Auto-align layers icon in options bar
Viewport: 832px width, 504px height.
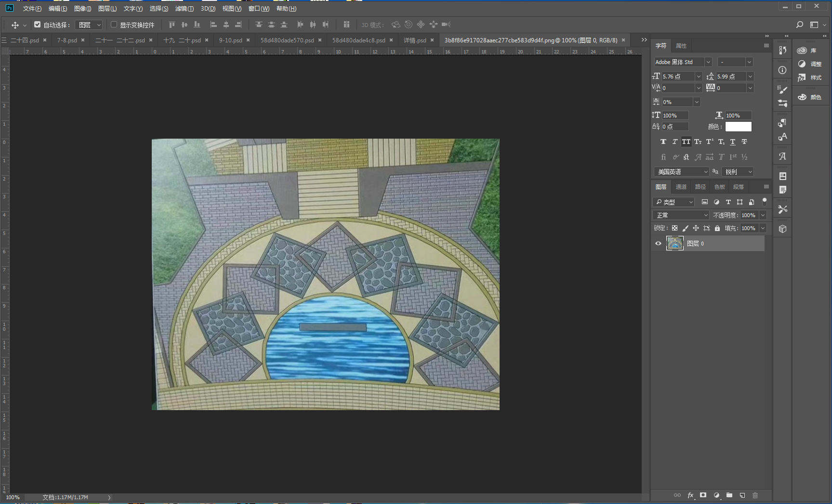click(346, 25)
